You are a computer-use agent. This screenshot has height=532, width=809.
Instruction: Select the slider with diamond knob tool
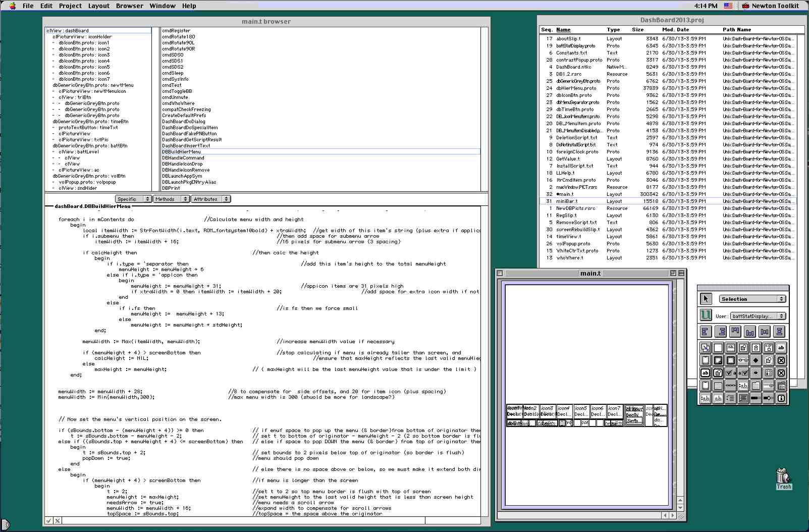(769, 398)
